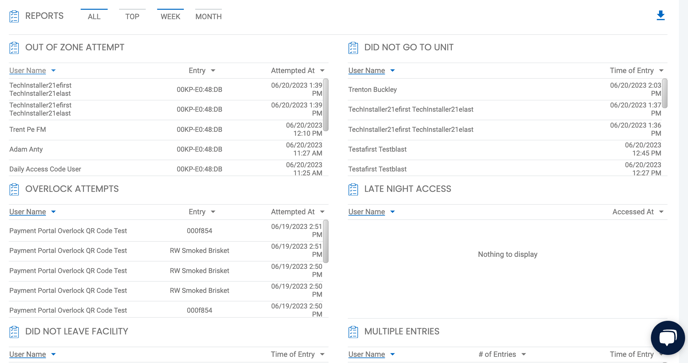Screen dimensions: 688x363
Task: Click the Did Not Go To Unit icon
Action: (x=353, y=47)
